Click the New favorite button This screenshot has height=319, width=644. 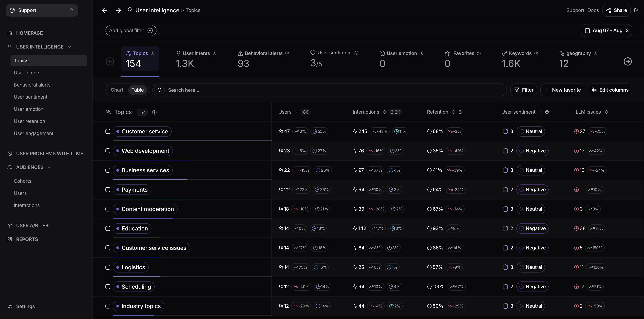click(x=562, y=90)
